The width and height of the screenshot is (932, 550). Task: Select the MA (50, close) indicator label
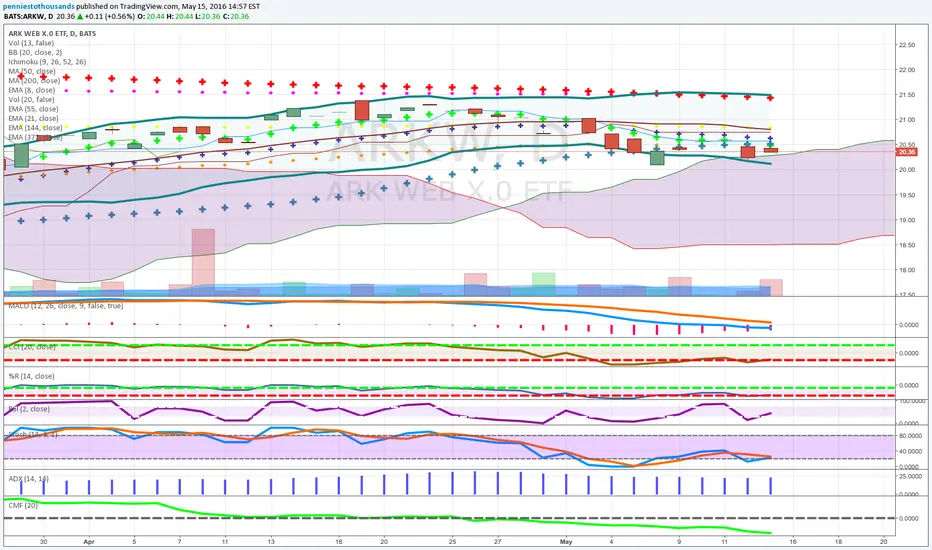click(x=32, y=71)
